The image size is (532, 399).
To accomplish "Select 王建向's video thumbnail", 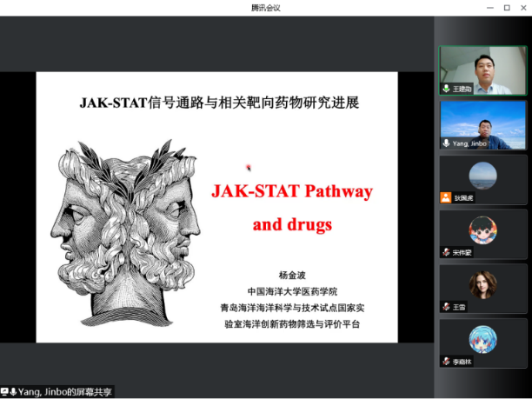I will click(482, 68).
